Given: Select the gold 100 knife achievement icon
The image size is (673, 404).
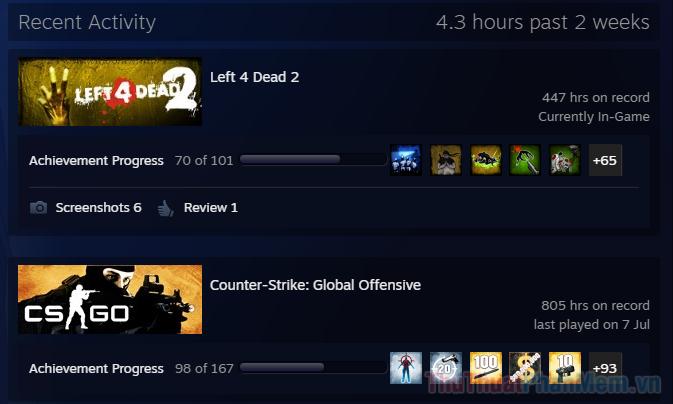Looking at the screenshot, I should pyautogui.click(x=485, y=368).
